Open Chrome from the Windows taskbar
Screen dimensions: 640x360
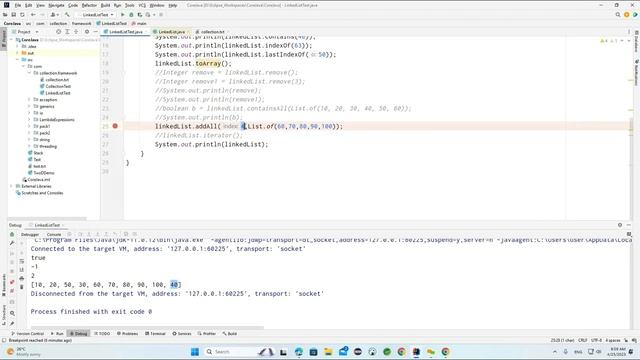(x=402, y=351)
